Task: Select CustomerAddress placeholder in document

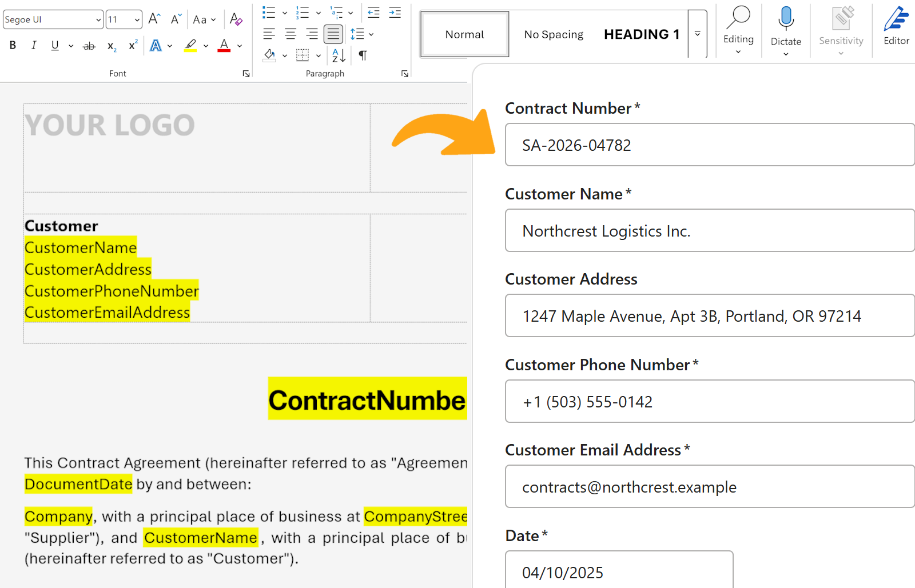Action: (x=87, y=269)
